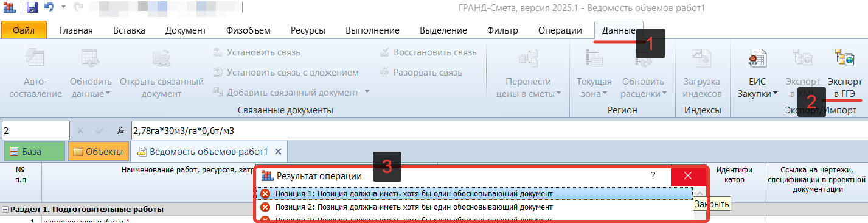Expand the ЕИС Закупки dropdown arrow

pos(776,94)
